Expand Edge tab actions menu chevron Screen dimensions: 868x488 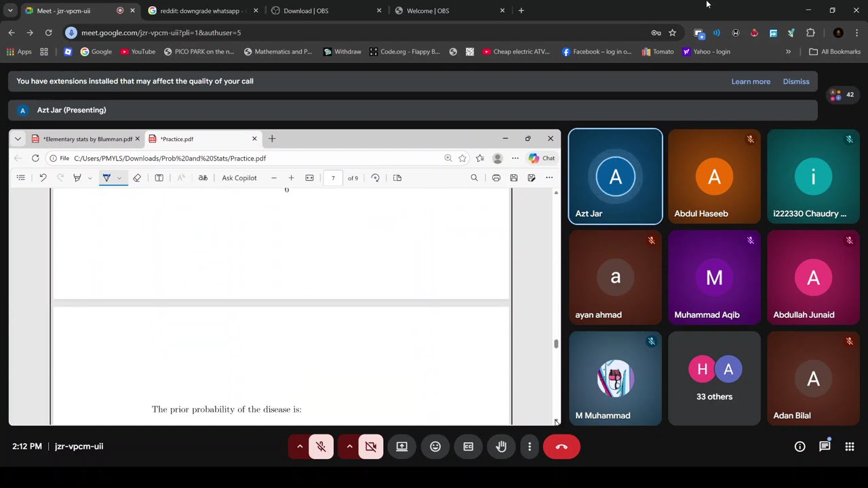pos(18,138)
